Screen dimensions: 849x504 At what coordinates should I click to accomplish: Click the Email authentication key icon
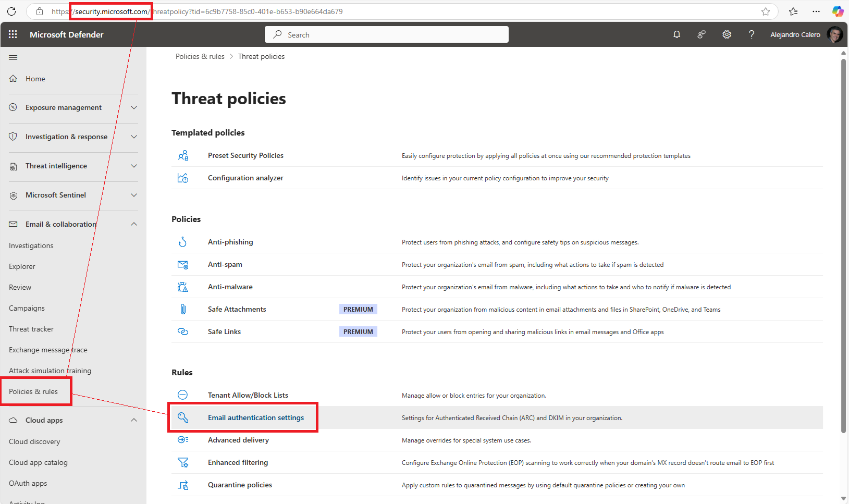pos(183,417)
